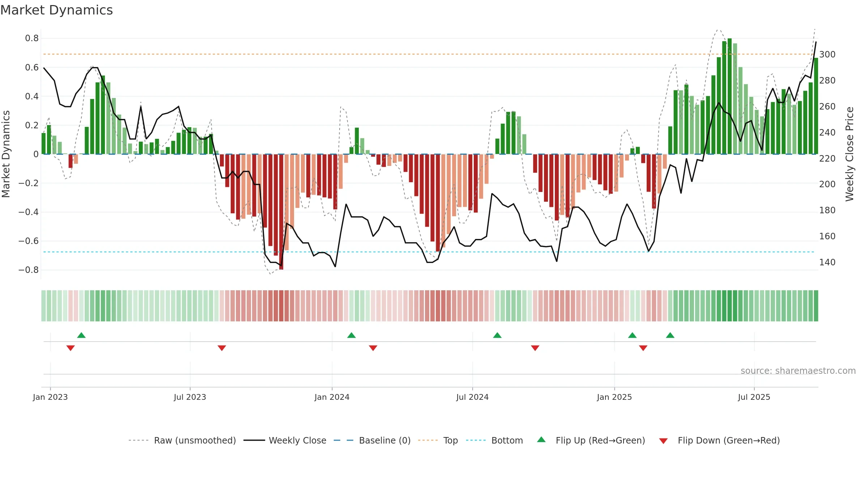Click the orange dotted Top line sample in legend
Viewport: 868px width, 488px height.
point(428,440)
